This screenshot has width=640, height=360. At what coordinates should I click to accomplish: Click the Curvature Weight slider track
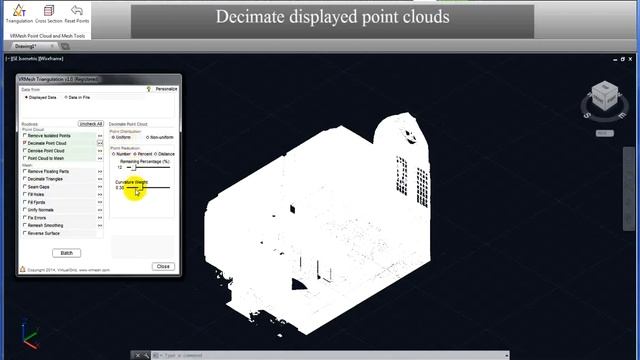[x=149, y=187]
